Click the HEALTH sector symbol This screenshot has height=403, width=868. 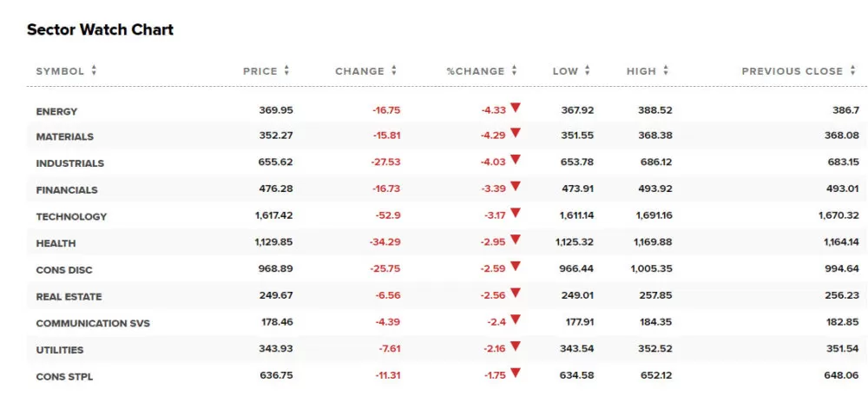point(56,243)
